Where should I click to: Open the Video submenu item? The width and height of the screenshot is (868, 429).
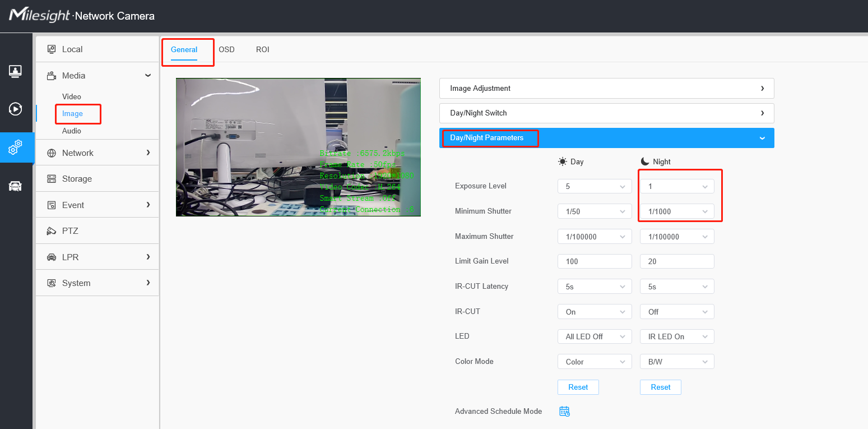tap(72, 96)
